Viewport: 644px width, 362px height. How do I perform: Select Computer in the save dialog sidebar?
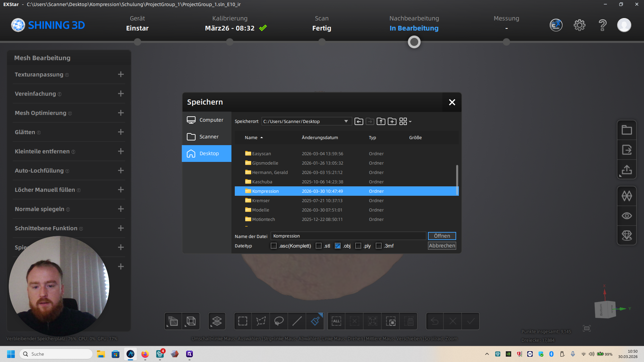tap(206, 120)
